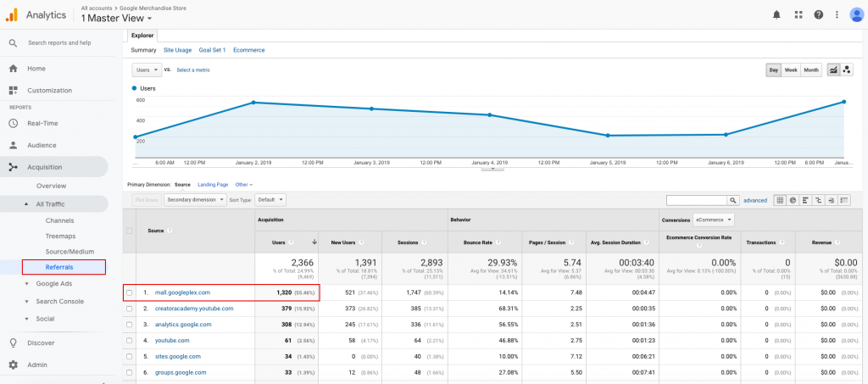This screenshot has height=384, width=868.
Task: Set graph interval to Month
Action: pos(811,70)
